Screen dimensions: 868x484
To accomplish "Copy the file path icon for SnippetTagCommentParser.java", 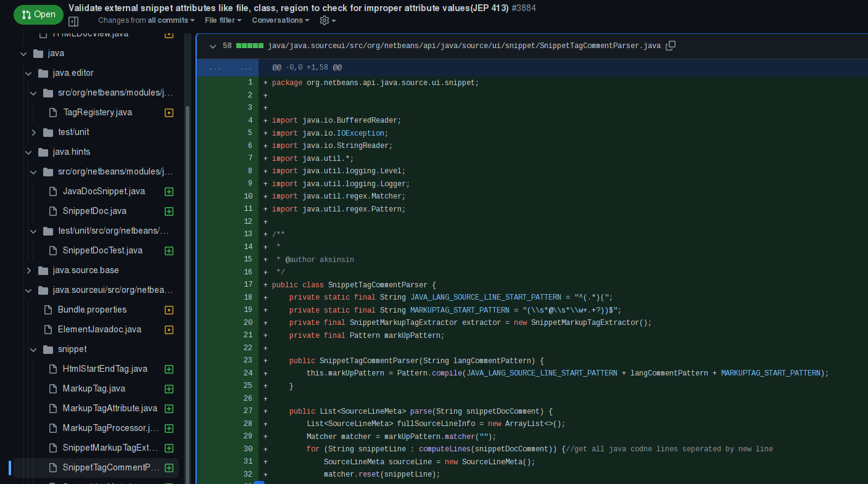I will (x=671, y=45).
